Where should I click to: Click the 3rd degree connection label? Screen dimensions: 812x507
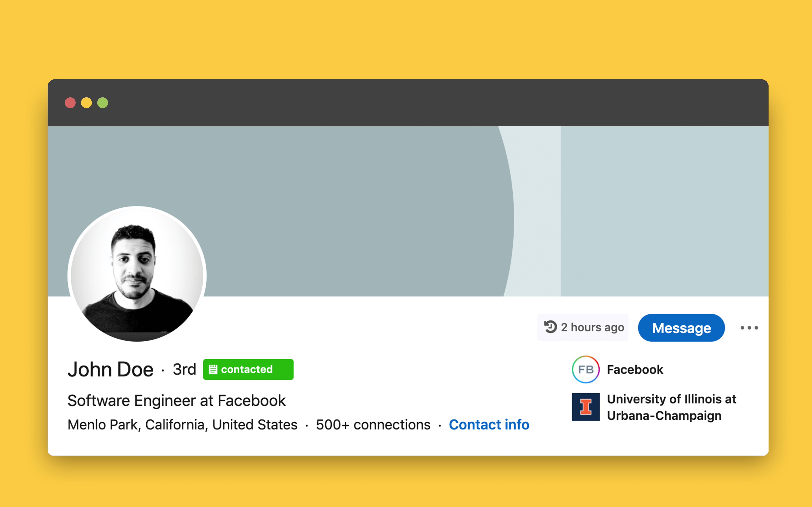[184, 369]
